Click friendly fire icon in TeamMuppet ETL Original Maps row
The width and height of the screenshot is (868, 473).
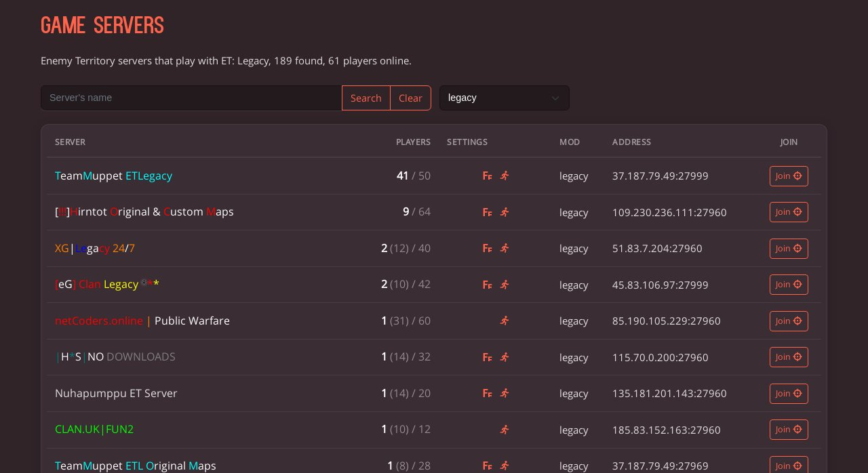(487, 466)
